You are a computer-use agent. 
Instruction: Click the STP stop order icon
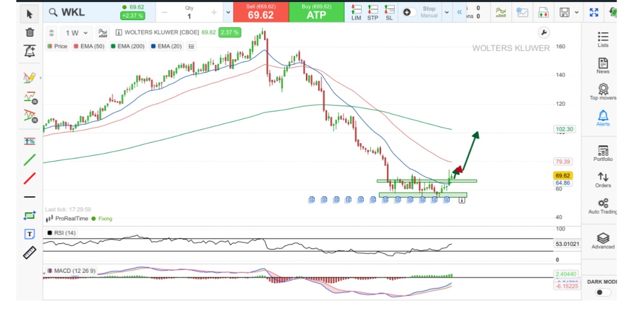373,12
